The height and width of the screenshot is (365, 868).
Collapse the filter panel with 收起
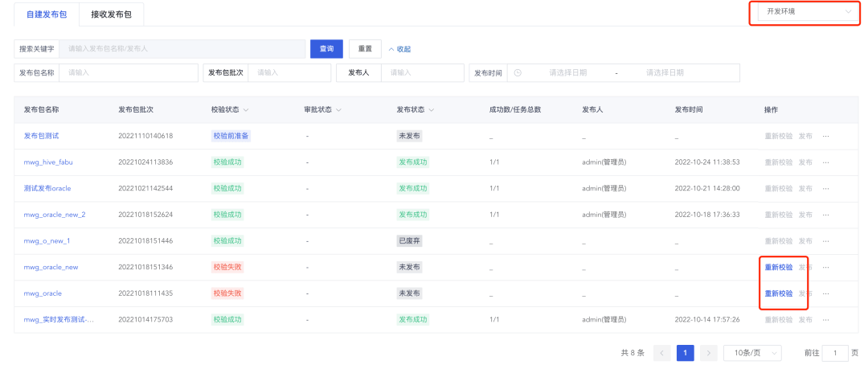[x=399, y=49]
